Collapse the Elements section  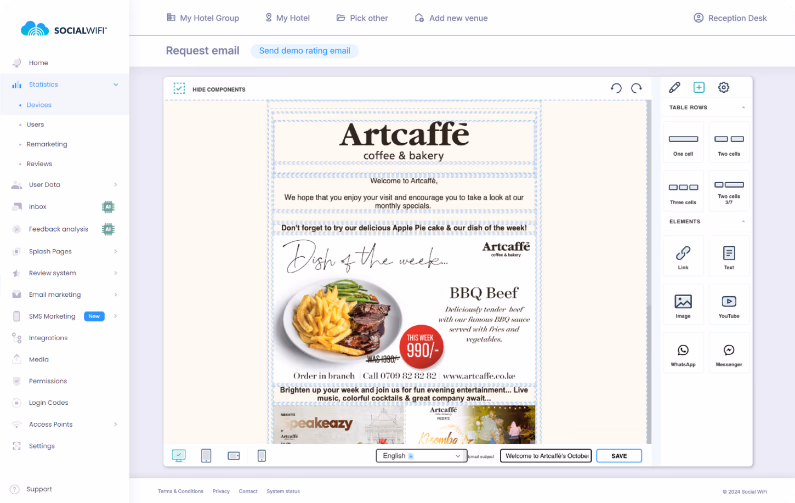[x=743, y=222]
